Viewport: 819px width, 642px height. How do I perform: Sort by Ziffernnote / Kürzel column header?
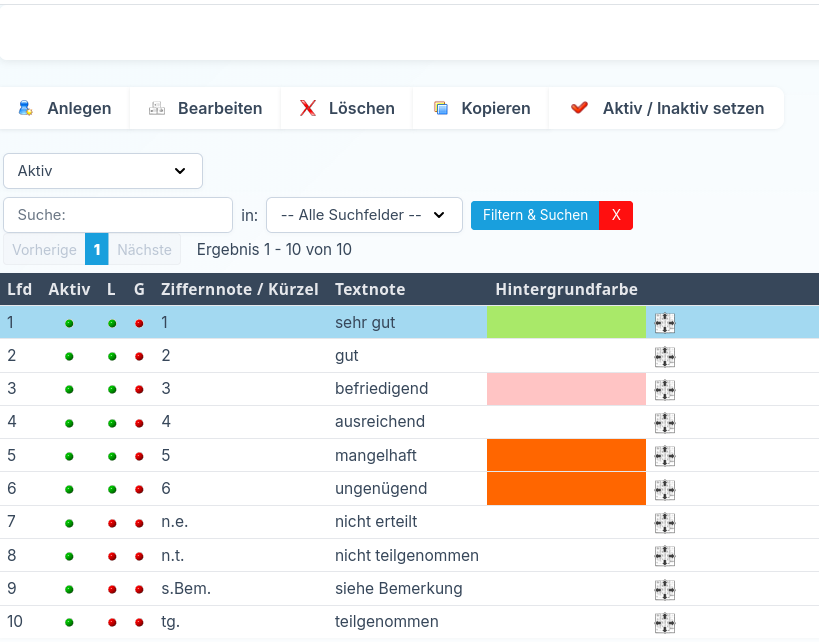pyautogui.click(x=240, y=289)
